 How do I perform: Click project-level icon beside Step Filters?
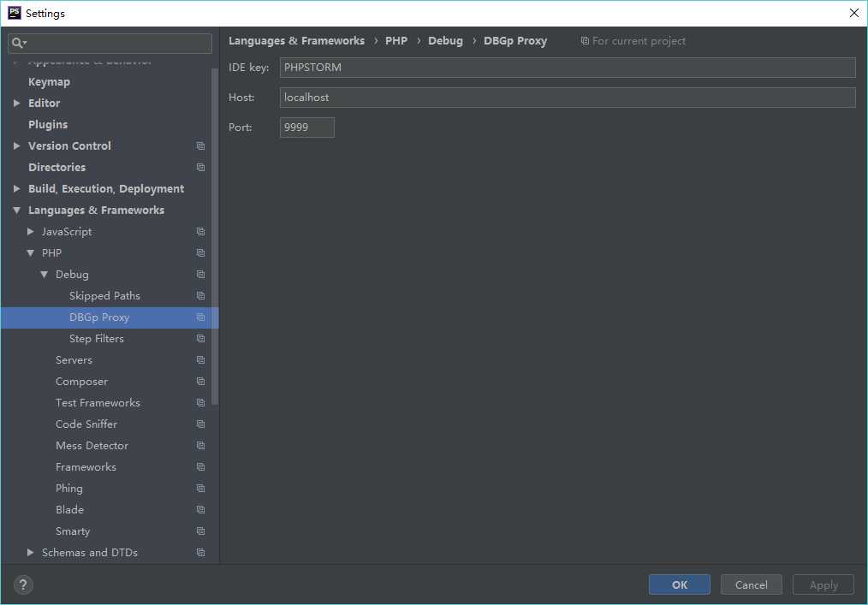tap(200, 339)
